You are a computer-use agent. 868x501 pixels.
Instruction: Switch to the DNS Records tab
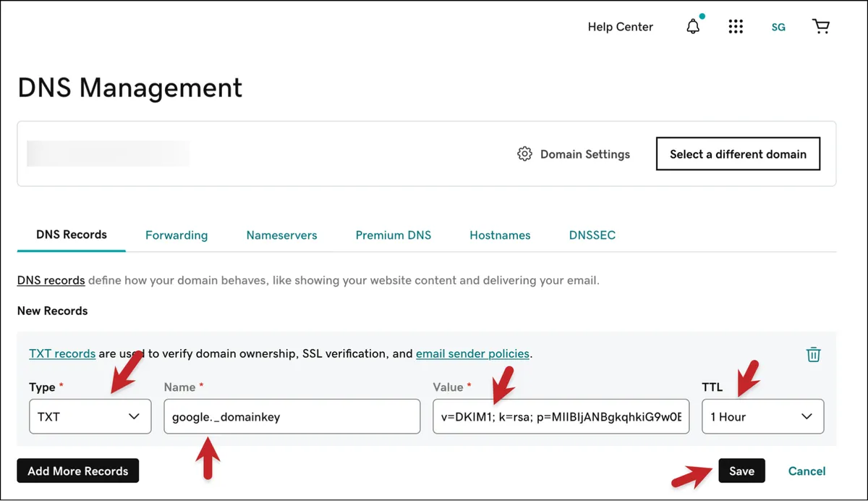72,235
